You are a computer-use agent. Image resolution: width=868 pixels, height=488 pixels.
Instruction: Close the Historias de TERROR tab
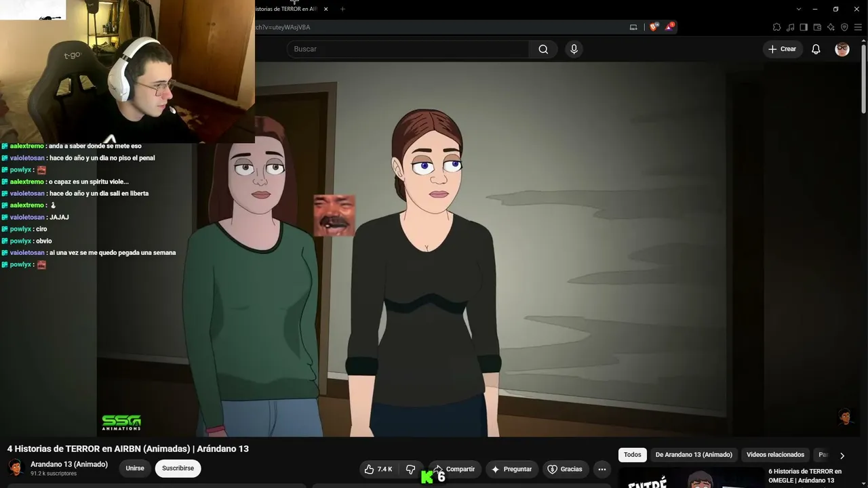coord(326,9)
